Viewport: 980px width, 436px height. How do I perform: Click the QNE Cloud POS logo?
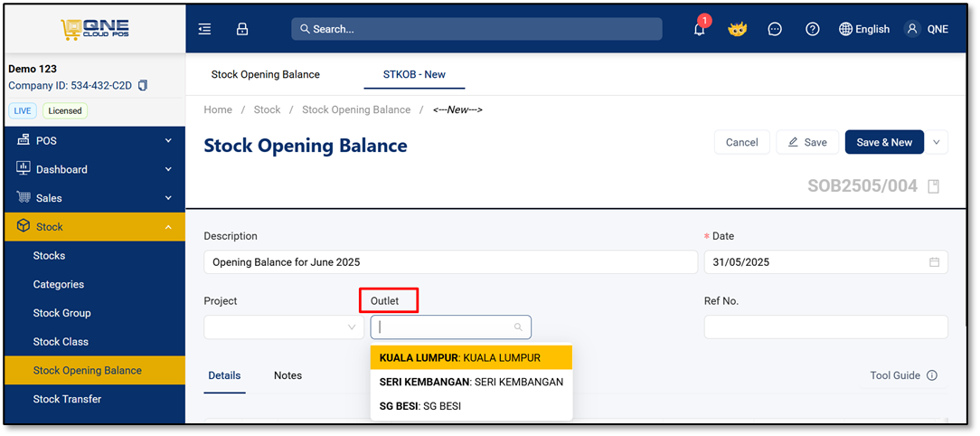[95, 29]
